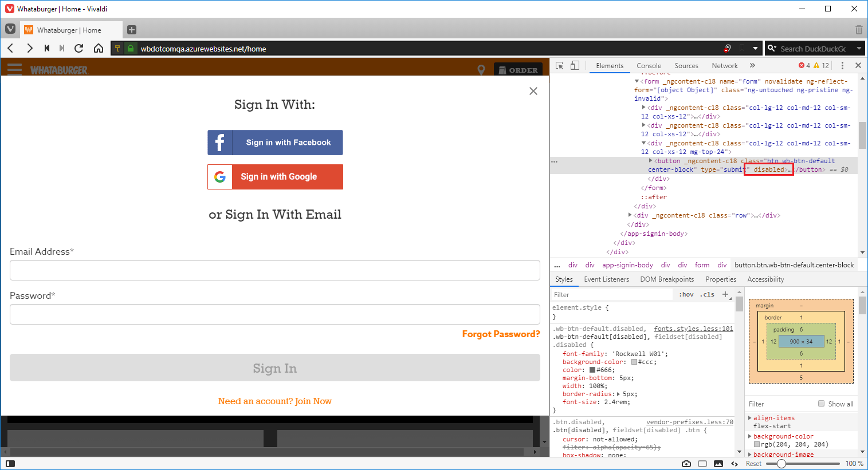
Task: Enable the Show all checkbox
Action: pos(821,404)
